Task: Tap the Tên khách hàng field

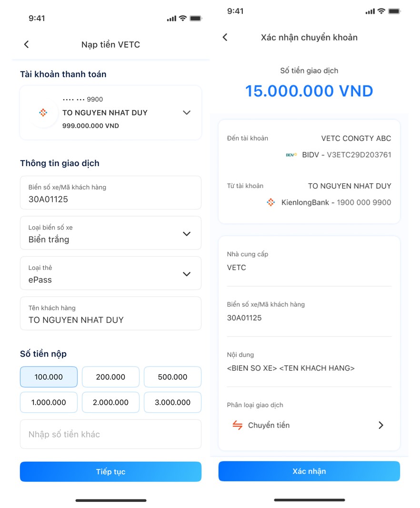Action: [x=110, y=313]
